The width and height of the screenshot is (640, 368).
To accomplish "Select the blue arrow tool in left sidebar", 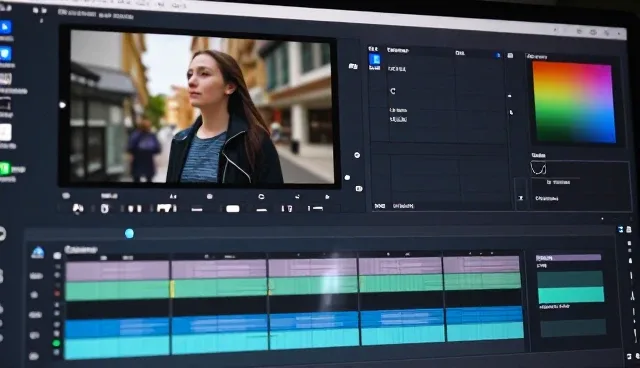I will 5,28.
